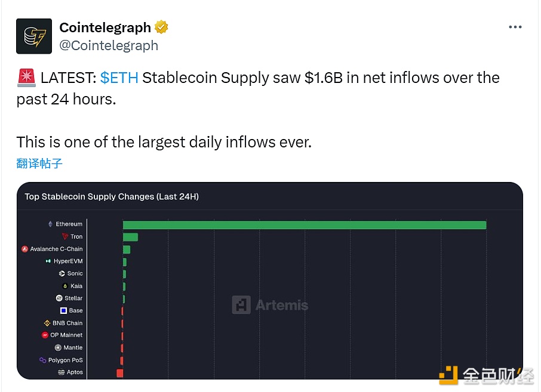
Task: Click the Artemis watermark logo
Action: [x=241, y=305]
